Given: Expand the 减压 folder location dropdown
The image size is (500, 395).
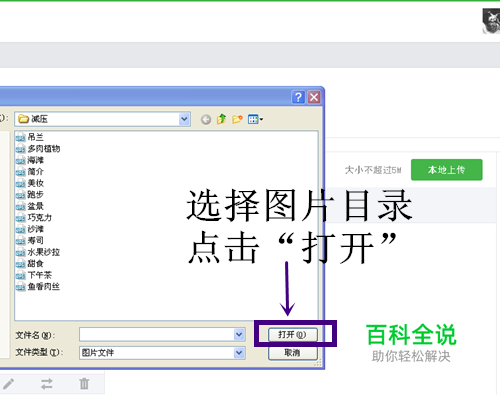Looking at the screenshot, I should [x=184, y=119].
